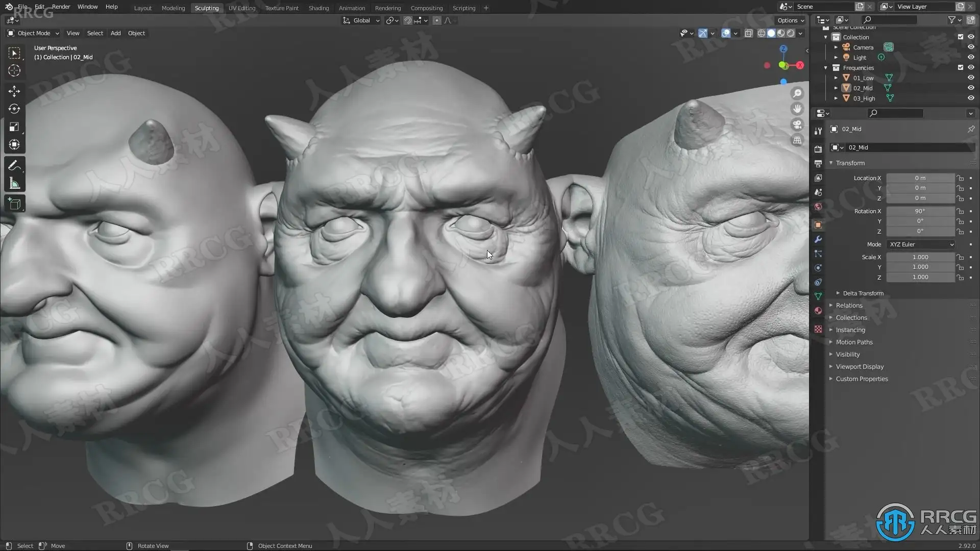Click the Scale X value field
Viewport: 980px width, 551px height.
tap(920, 257)
